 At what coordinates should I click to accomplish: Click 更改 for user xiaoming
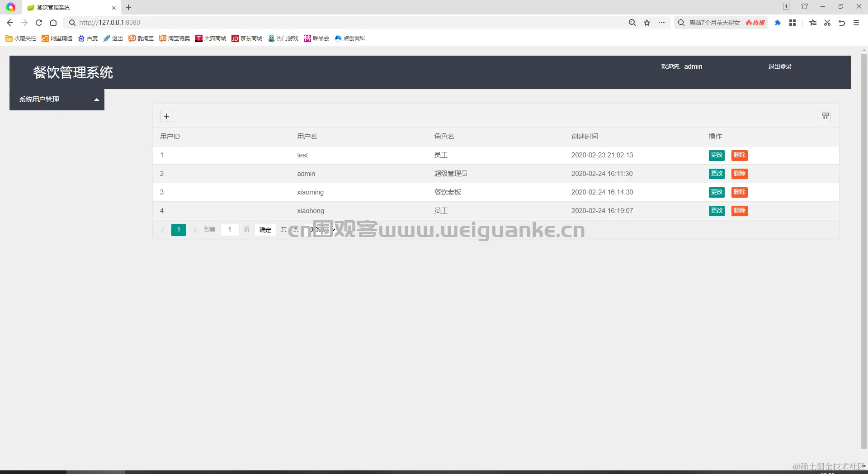pos(717,192)
